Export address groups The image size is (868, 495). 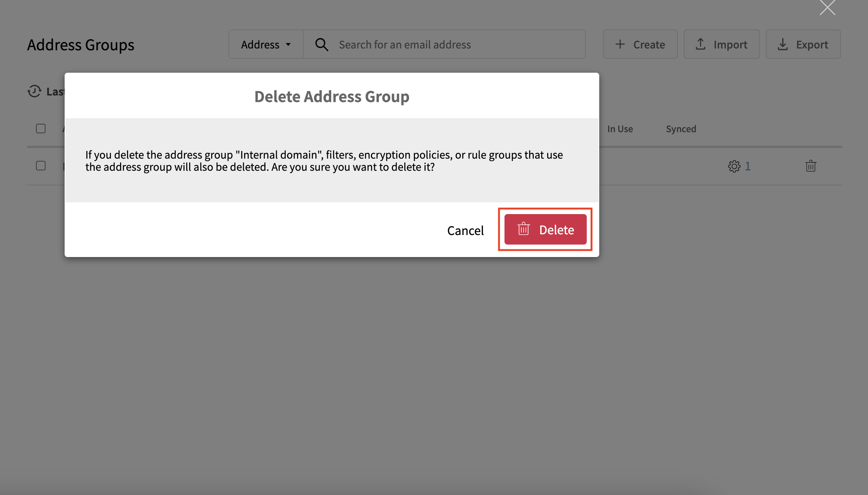tap(803, 44)
